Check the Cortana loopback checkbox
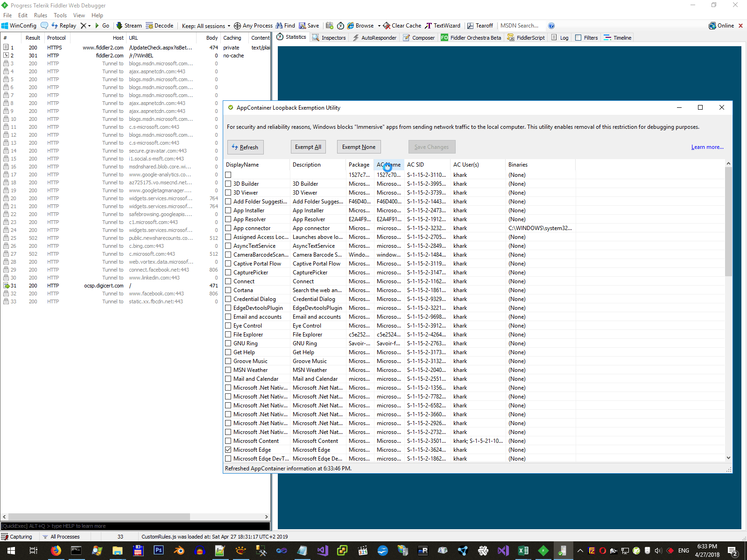 pyautogui.click(x=228, y=290)
